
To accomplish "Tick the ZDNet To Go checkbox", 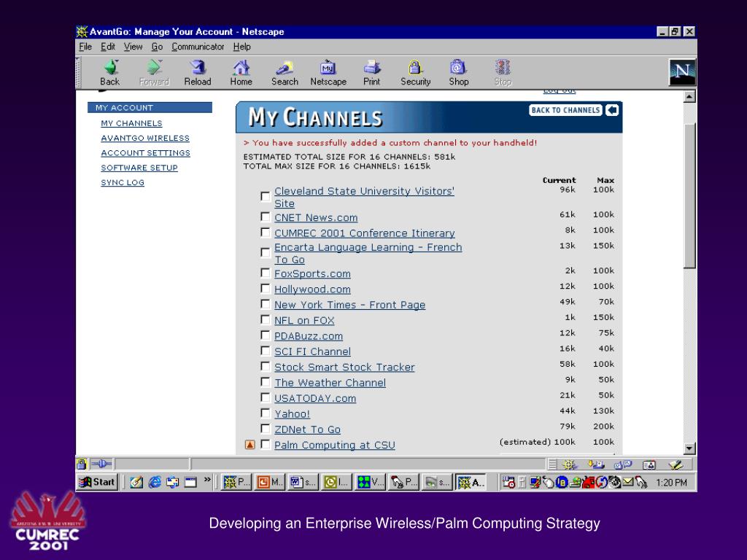I will [266, 429].
